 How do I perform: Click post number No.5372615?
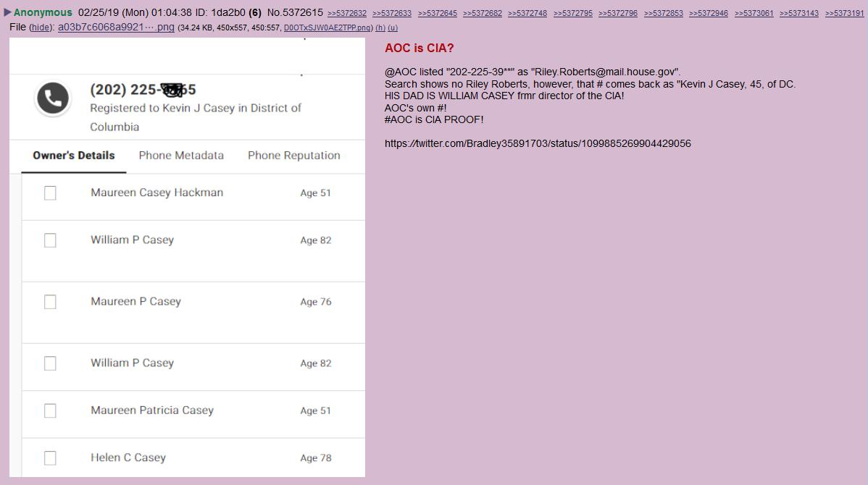point(295,13)
